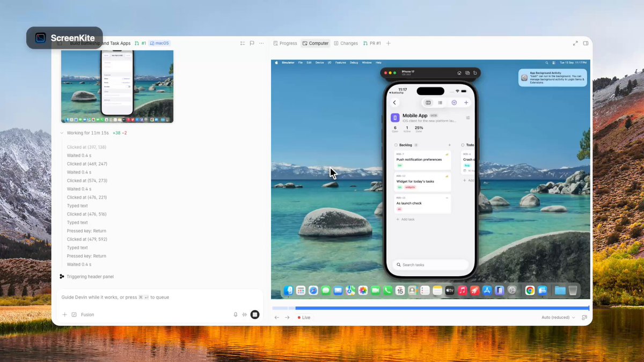Open the Debug menu in Simulator

pyautogui.click(x=354, y=63)
